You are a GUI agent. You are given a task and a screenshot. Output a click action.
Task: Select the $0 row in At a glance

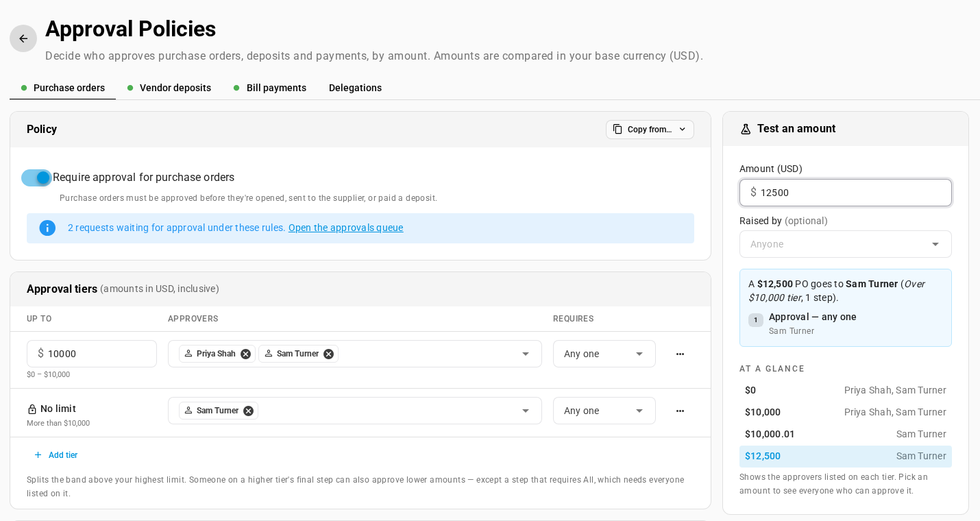[846, 390]
